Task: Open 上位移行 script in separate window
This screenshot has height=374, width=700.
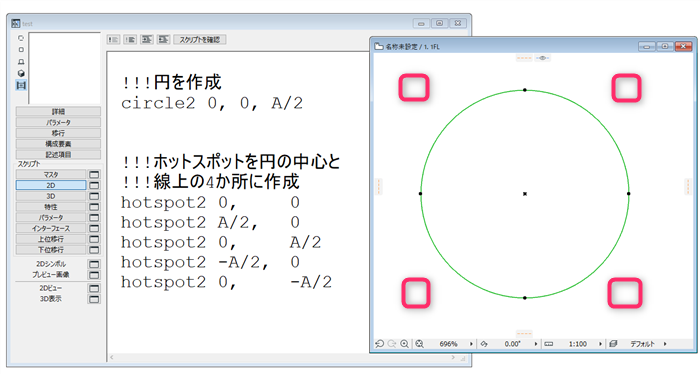Action: click(x=94, y=239)
